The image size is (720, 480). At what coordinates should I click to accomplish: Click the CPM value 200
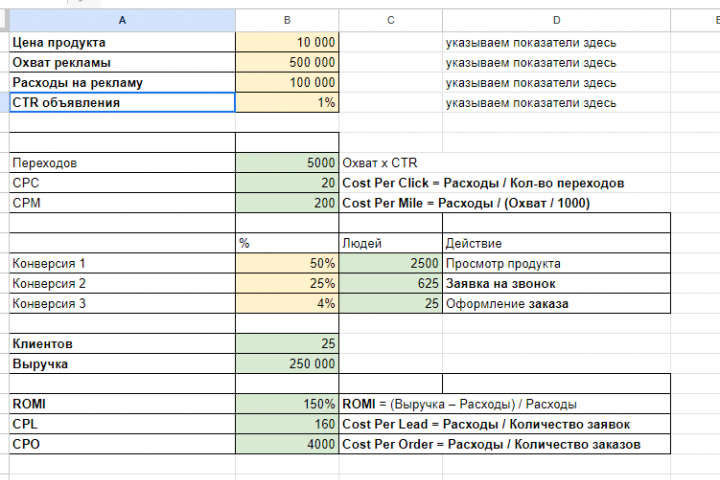(x=287, y=203)
